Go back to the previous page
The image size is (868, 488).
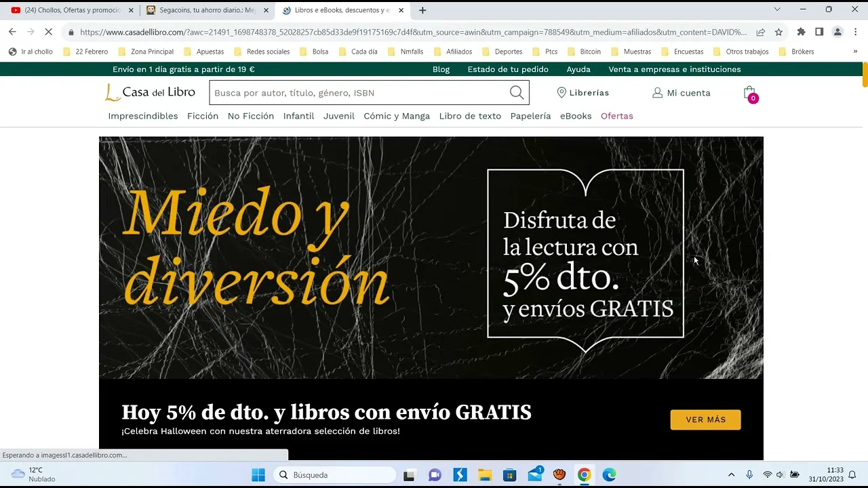12,32
